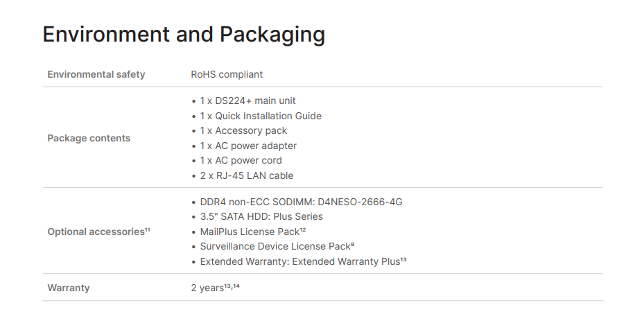Open footnote 13 after Extended Warranty Plus
This screenshot has height=330, width=644.
pyautogui.click(x=403, y=259)
